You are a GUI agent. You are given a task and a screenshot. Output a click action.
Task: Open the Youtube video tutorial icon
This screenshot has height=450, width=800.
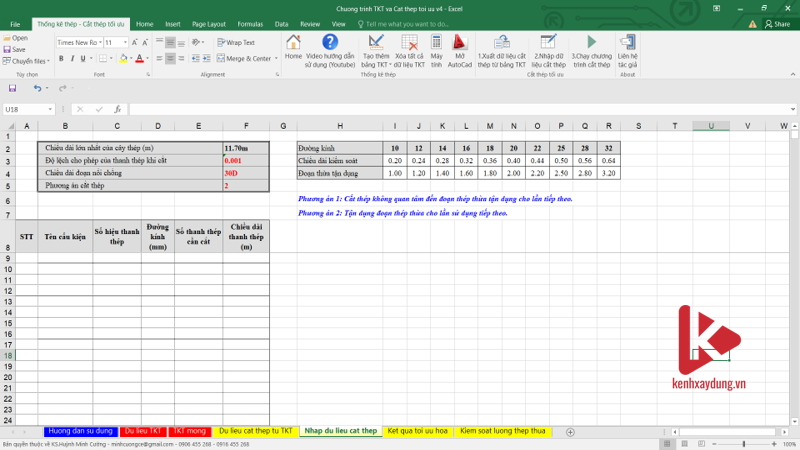[330, 46]
